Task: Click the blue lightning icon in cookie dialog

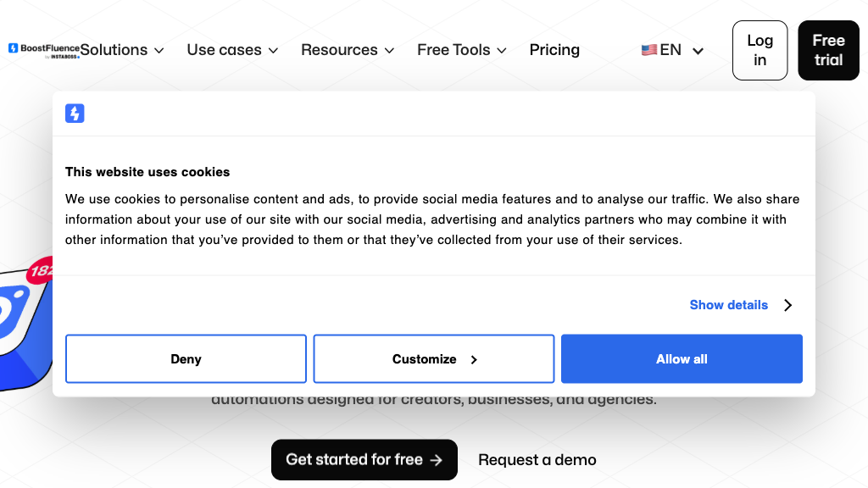Action: [75, 113]
